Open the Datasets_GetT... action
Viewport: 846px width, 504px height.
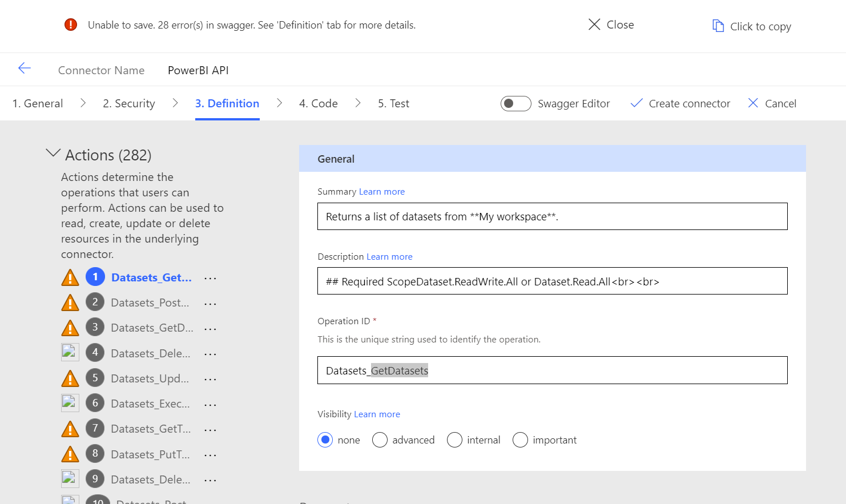pyautogui.click(x=151, y=429)
